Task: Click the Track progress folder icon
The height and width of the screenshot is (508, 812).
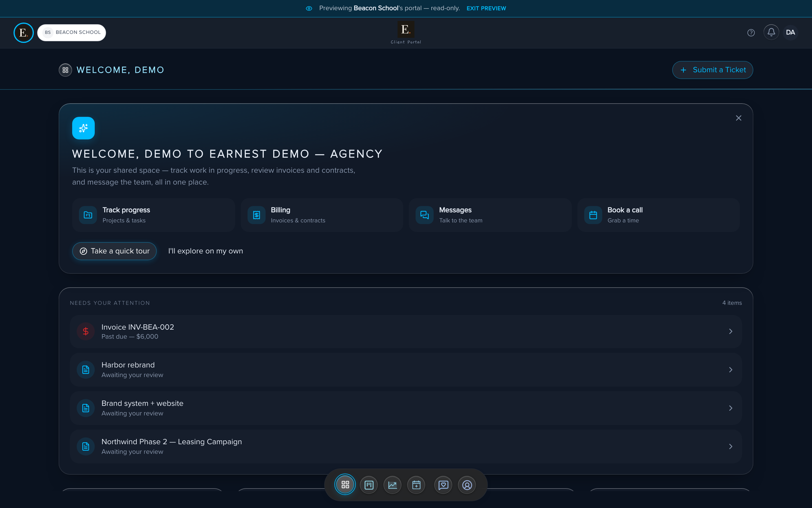Action: pos(88,215)
